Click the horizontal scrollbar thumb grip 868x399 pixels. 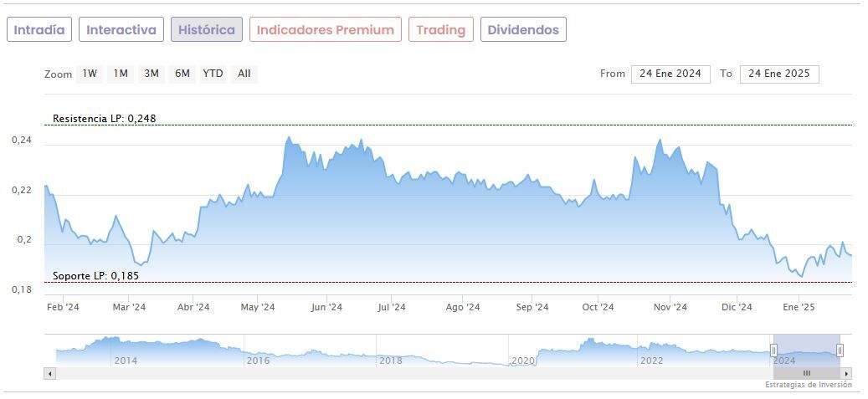coord(807,373)
